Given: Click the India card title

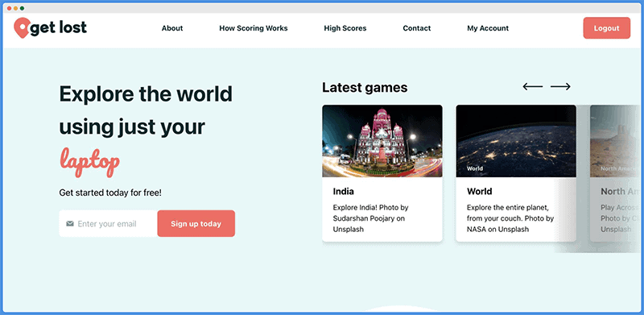Looking at the screenshot, I should 344,192.
